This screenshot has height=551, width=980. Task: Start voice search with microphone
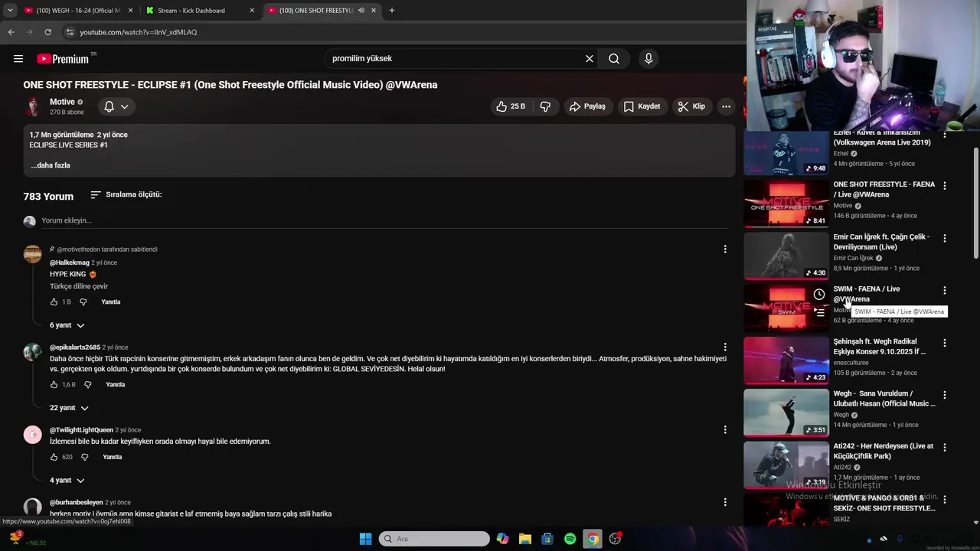648,58
